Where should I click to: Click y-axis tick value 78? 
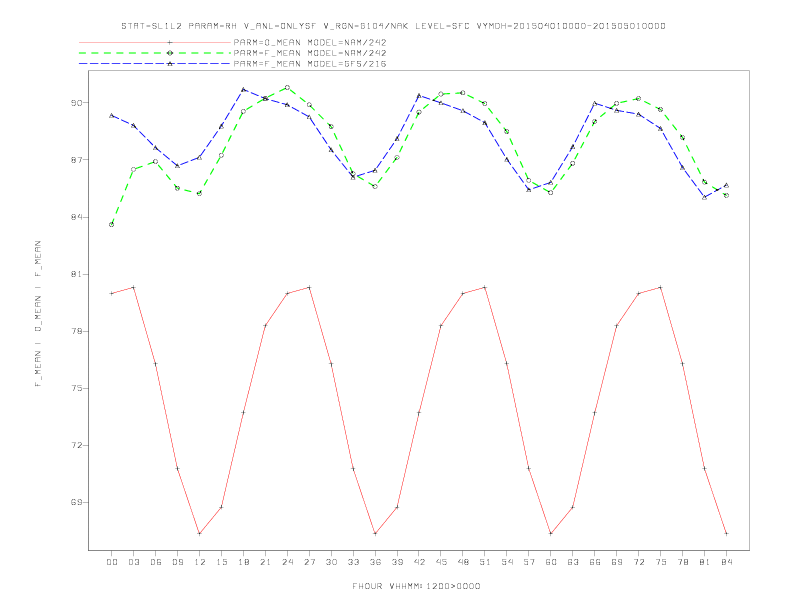pos(76,331)
